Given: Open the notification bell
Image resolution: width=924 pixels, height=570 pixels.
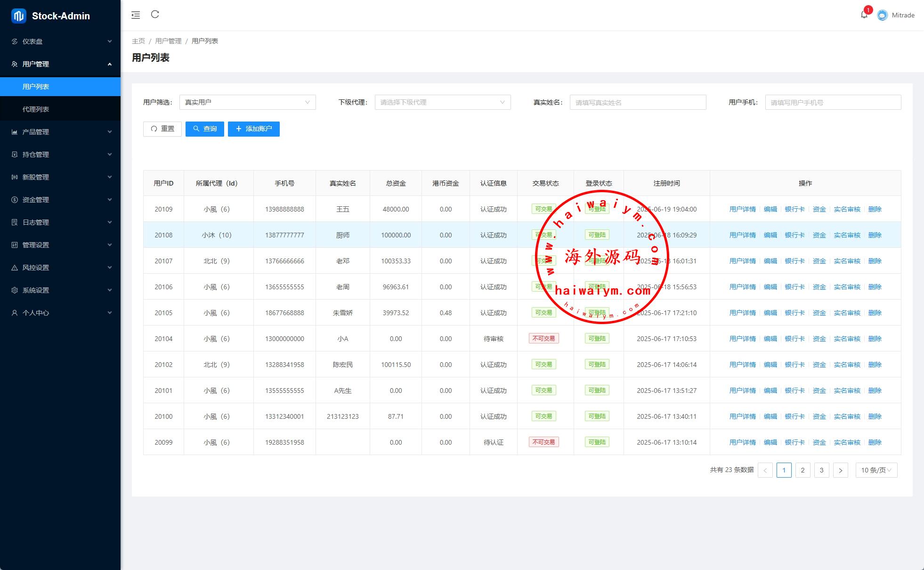Looking at the screenshot, I should (864, 15).
